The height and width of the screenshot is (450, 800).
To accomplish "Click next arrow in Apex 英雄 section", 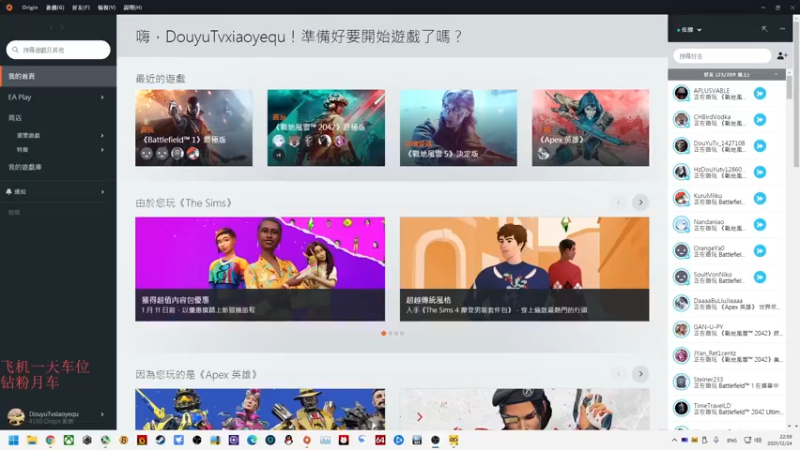I will (x=640, y=374).
